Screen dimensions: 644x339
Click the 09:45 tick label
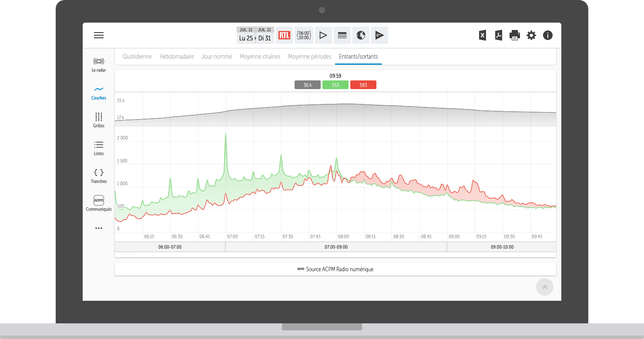(537, 237)
